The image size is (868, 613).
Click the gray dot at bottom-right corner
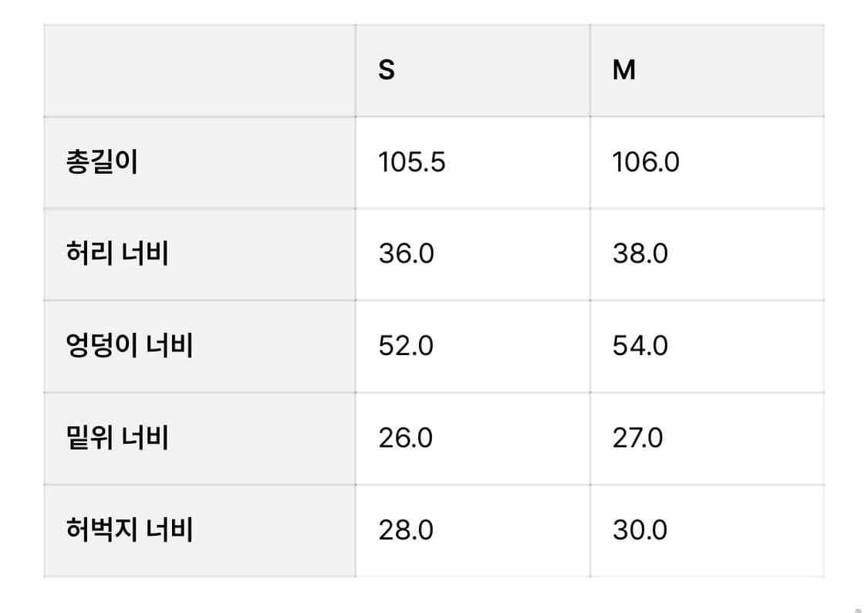point(858,608)
